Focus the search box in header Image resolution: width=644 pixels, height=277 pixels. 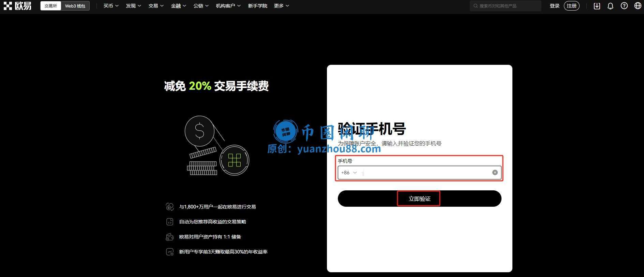tap(506, 6)
